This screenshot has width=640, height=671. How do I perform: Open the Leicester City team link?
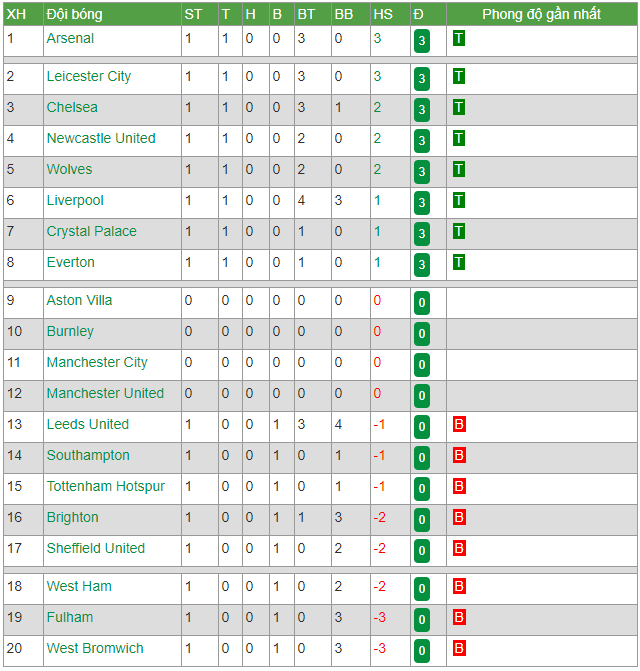tap(89, 77)
